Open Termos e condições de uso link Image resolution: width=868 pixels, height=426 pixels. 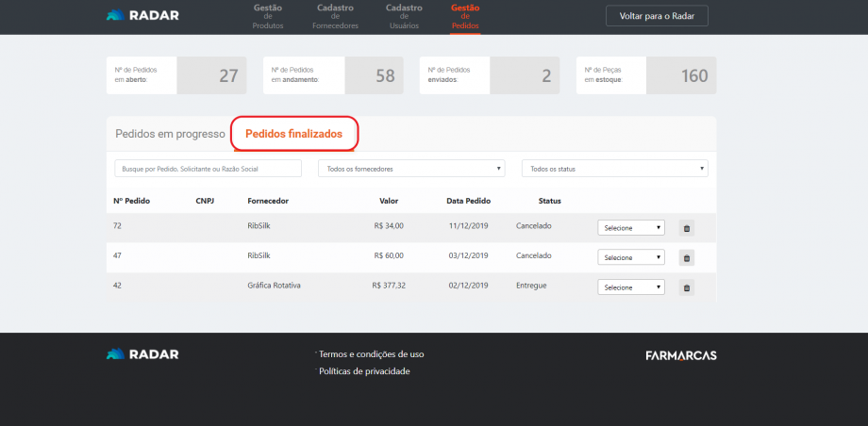pyautogui.click(x=371, y=354)
